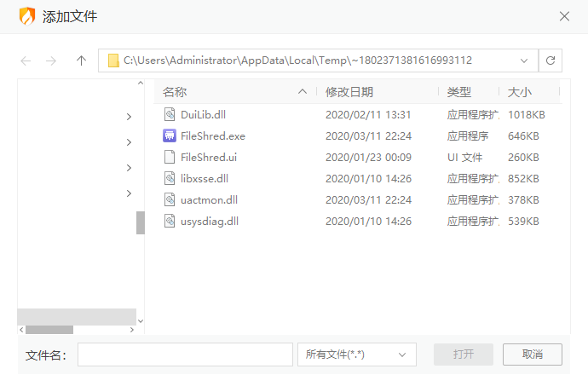Select the FileShred.exe file name
Image resolution: width=588 pixels, height=392 pixels.
pyautogui.click(x=213, y=136)
